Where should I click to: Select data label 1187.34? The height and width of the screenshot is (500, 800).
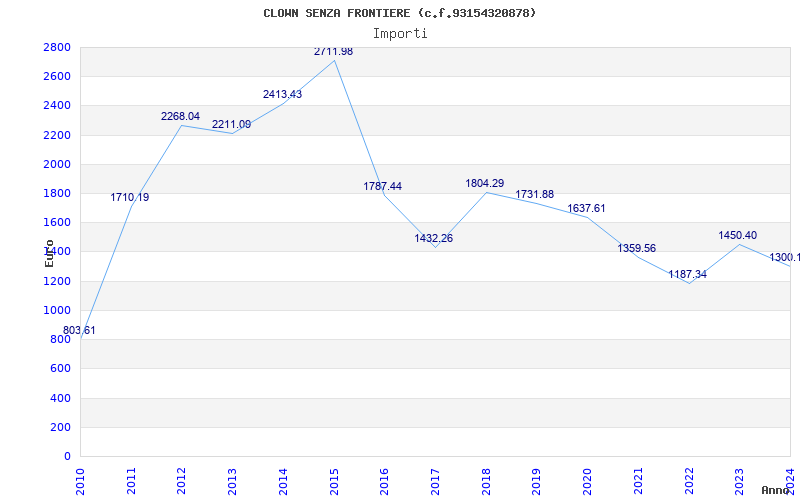(x=687, y=274)
